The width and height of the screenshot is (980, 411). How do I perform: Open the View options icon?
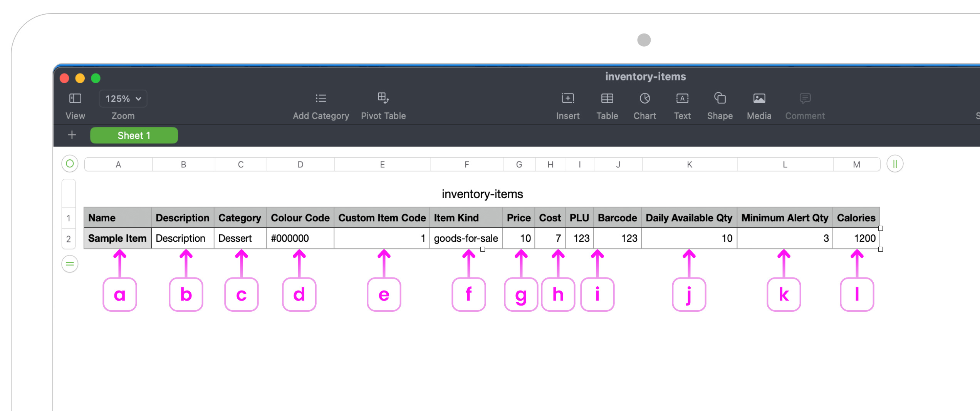coord(75,99)
